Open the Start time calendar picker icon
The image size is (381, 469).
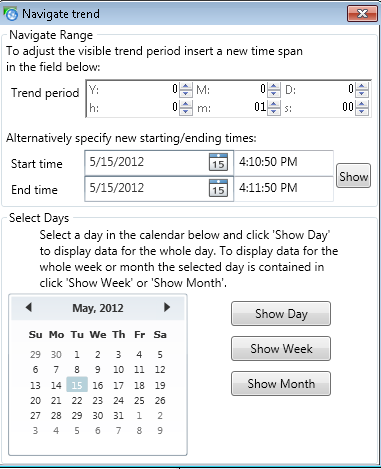[x=218, y=162]
